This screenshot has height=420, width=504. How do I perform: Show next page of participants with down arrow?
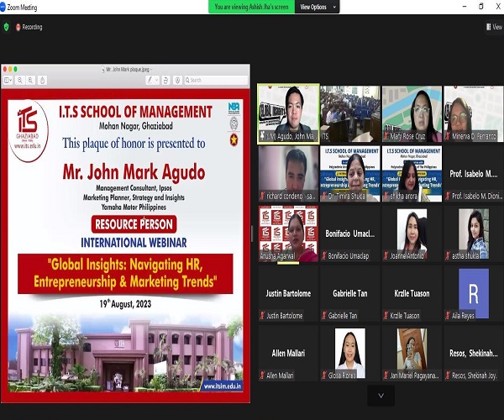coord(381,396)
